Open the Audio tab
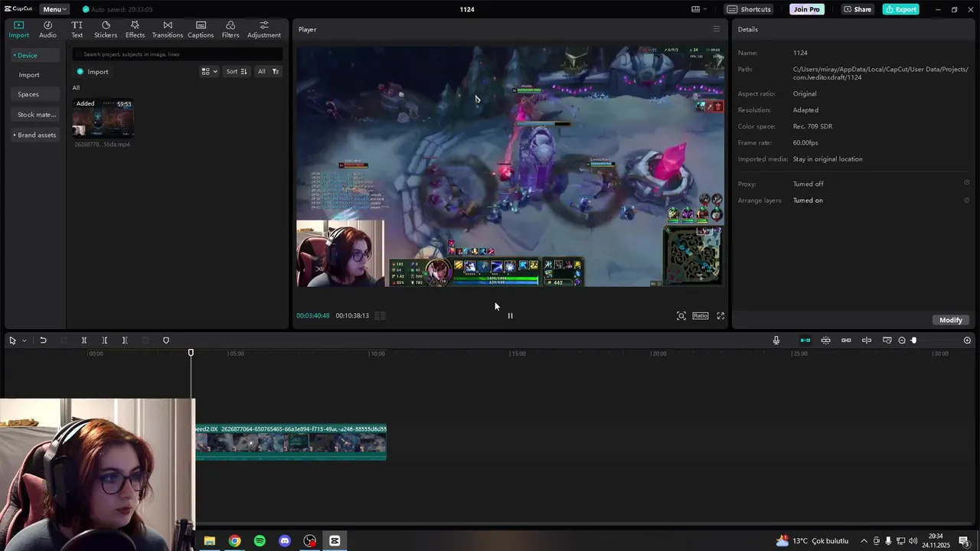The height and width of the screenshot is (551, 980). (x=47, y=30)
